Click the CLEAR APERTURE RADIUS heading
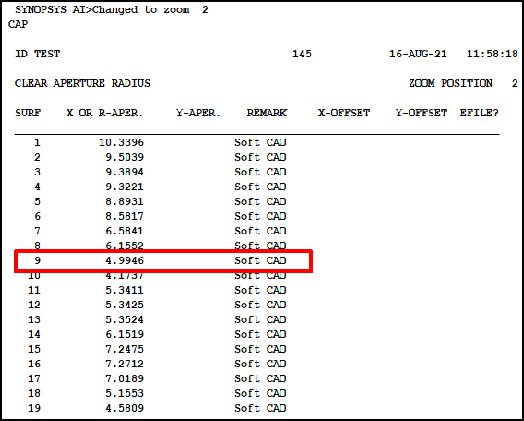Image resolution: width=524 pixels, height=421 pixels. [83, 83]
